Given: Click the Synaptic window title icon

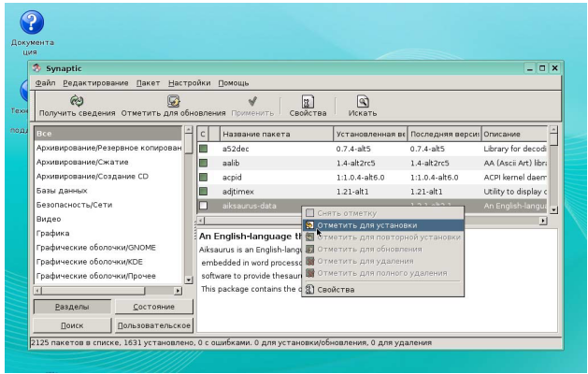Looking at the screenshot, I should (x=36, y=68).
